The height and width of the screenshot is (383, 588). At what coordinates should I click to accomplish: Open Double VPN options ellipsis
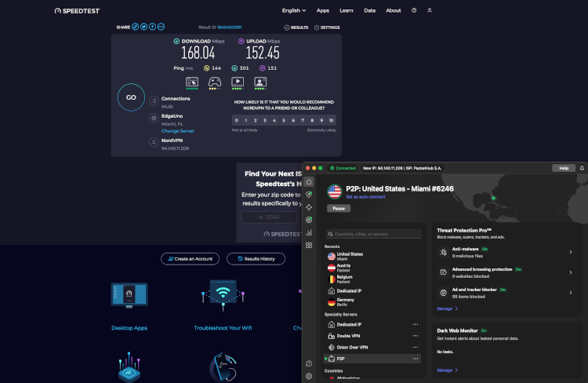[x=415, y=336]
